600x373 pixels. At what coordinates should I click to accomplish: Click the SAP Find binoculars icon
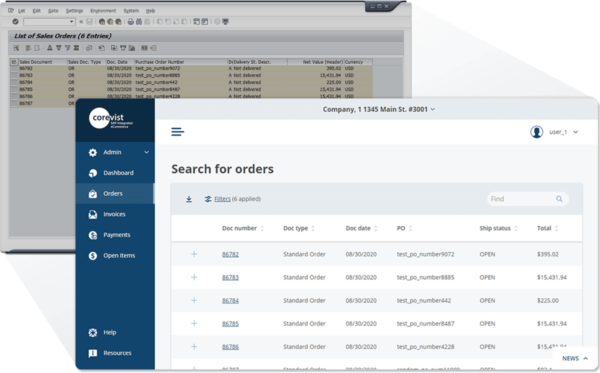(139, 22)
